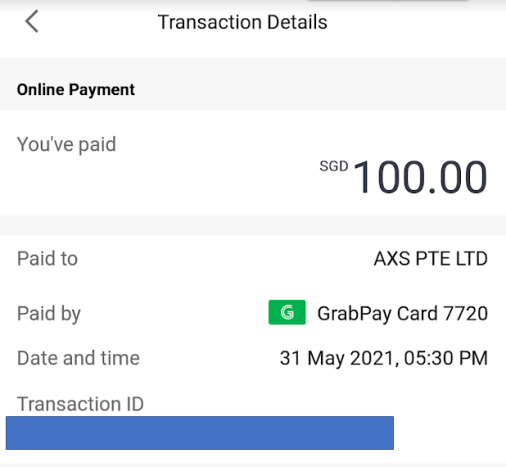
Task: Click the green GrabPay logo icon
Action: click(287, 312)
